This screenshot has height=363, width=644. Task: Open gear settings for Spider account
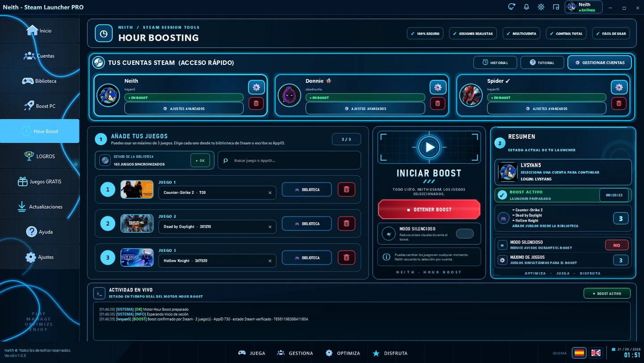pyautogui.click(x=619, y=87)
